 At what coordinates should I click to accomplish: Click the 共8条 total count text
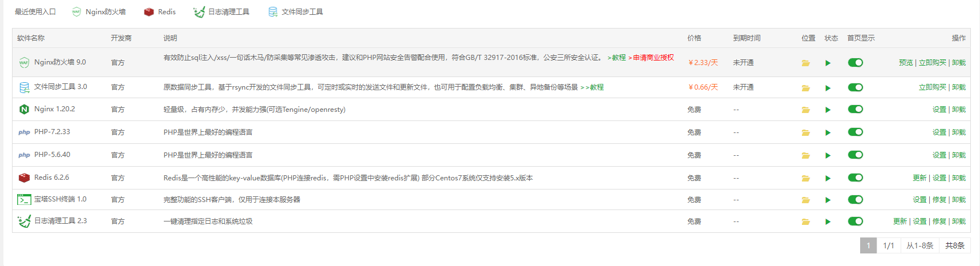coord(954,245)
